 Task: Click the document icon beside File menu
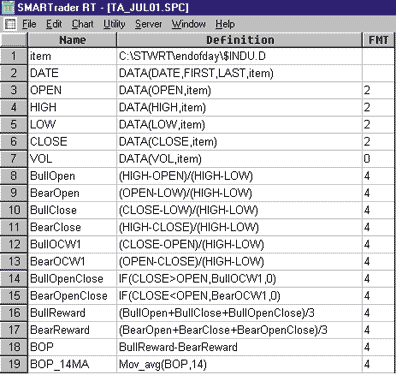click(10, 24)
